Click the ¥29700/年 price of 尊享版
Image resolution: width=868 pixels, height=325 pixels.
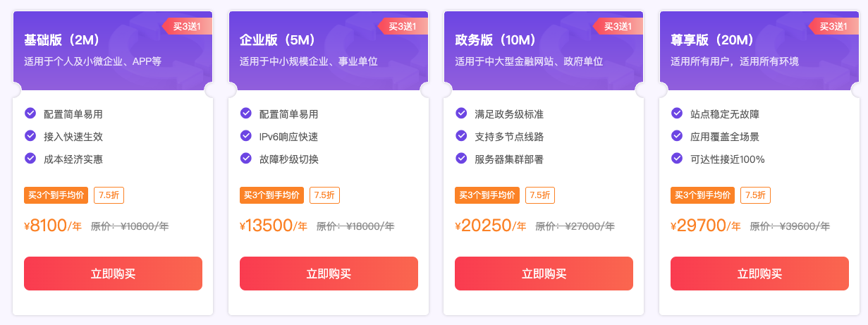pyautogui.click(x=706, y=226)
